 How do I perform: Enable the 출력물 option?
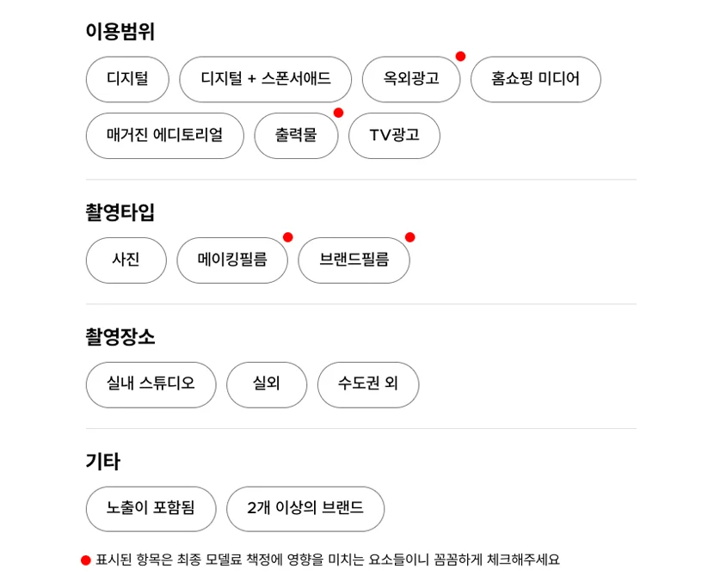click(295, 136)
